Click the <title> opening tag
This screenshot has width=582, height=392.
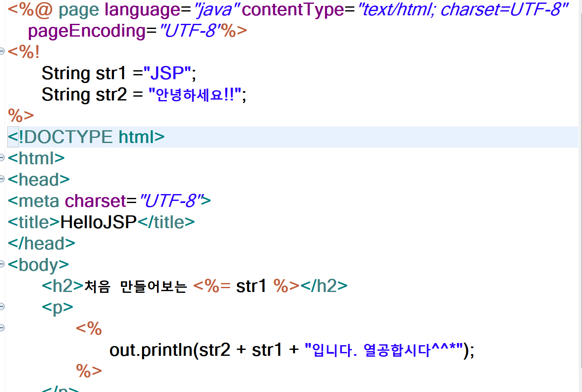coord(34,222)
